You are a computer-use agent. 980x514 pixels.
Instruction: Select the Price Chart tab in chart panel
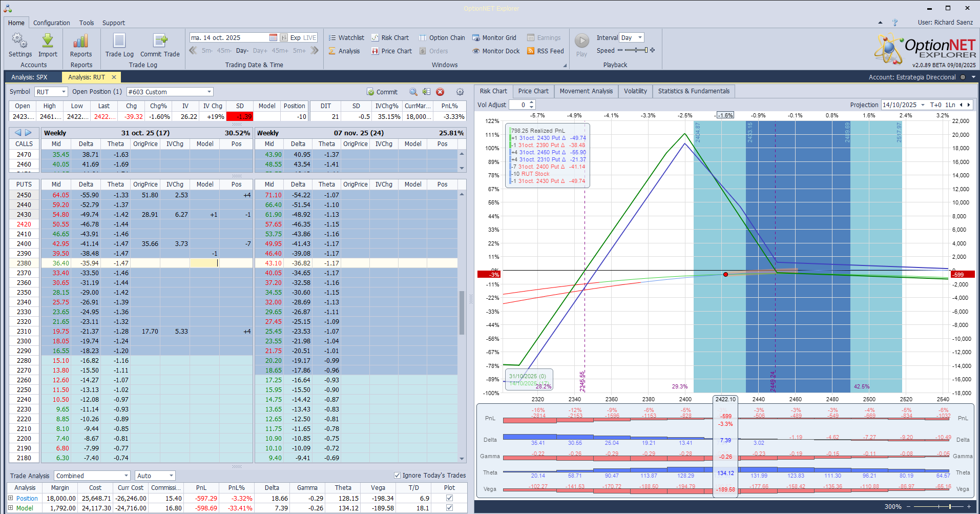click(x=533, y=91)
